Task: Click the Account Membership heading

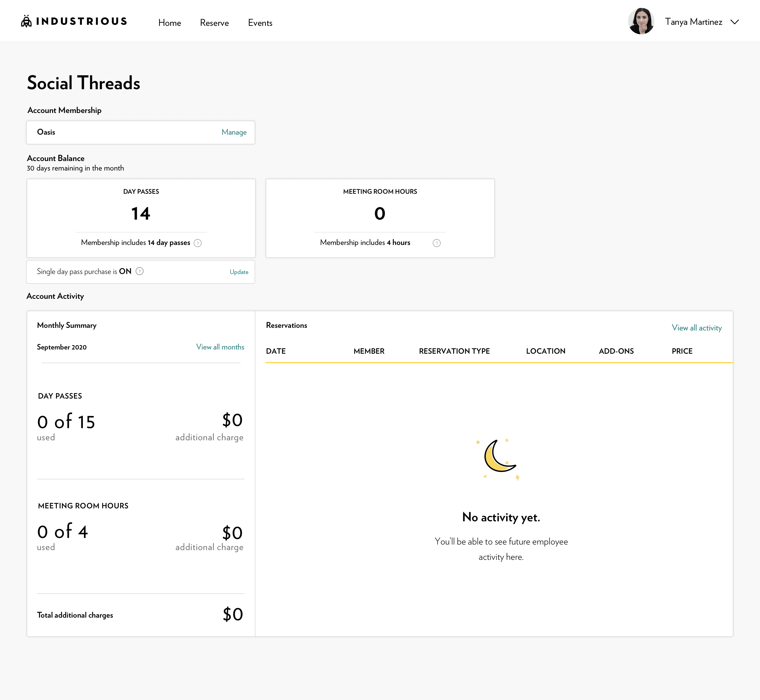Action: click(64, 110)
